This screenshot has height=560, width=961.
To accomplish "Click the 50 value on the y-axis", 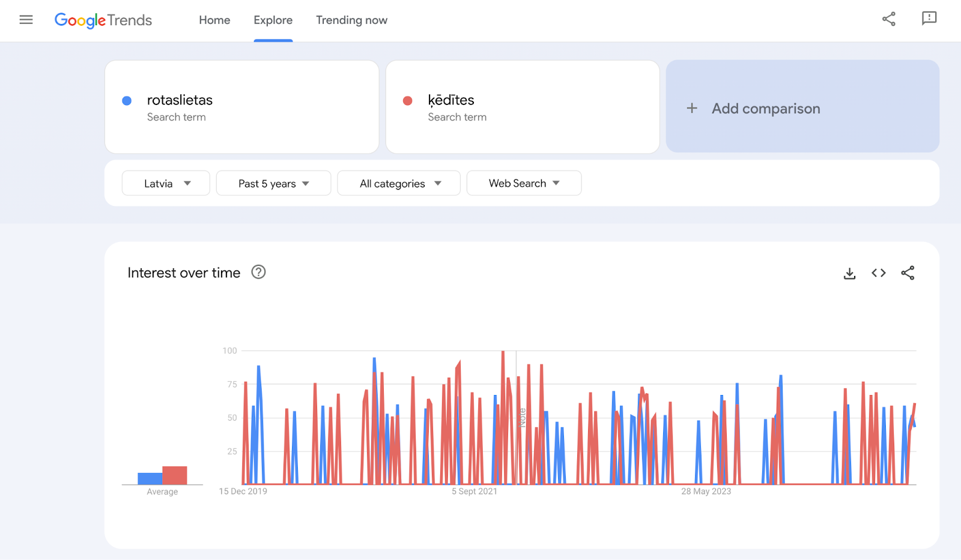I will (232, 418).
